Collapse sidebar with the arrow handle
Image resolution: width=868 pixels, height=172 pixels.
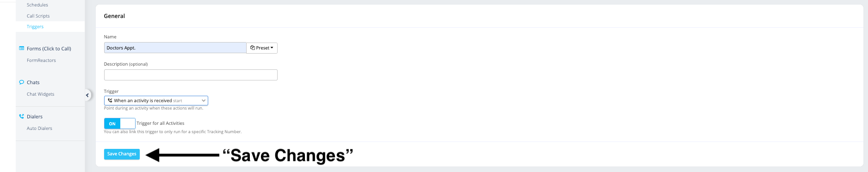[87, 95]
